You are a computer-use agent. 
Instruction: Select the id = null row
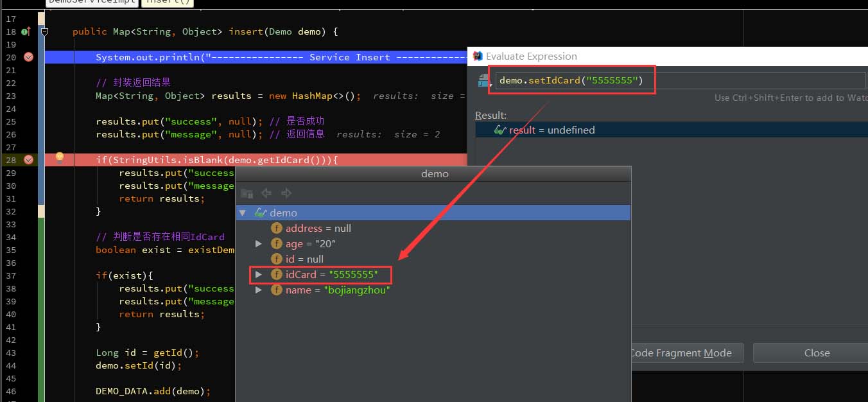433,259
